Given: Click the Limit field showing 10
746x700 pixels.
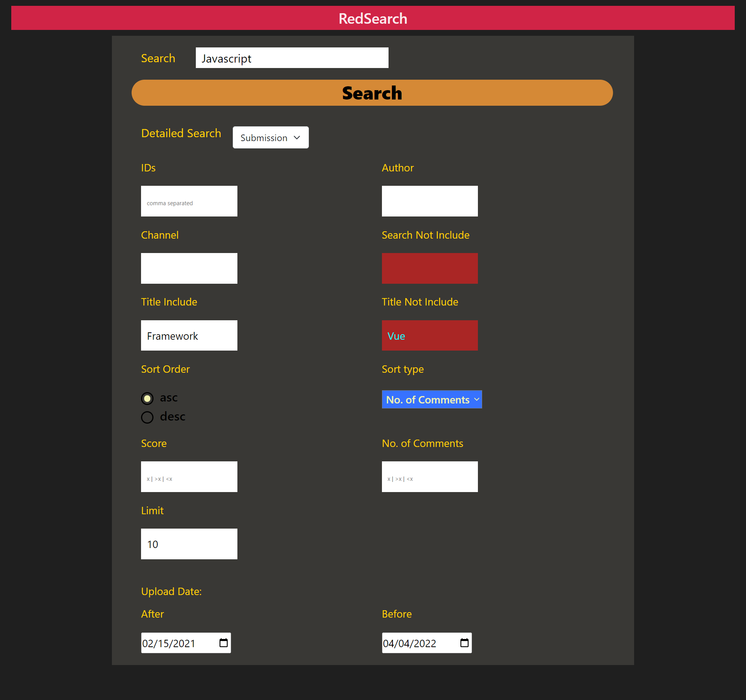Looking at the screenshot, I should click(189, 544).
